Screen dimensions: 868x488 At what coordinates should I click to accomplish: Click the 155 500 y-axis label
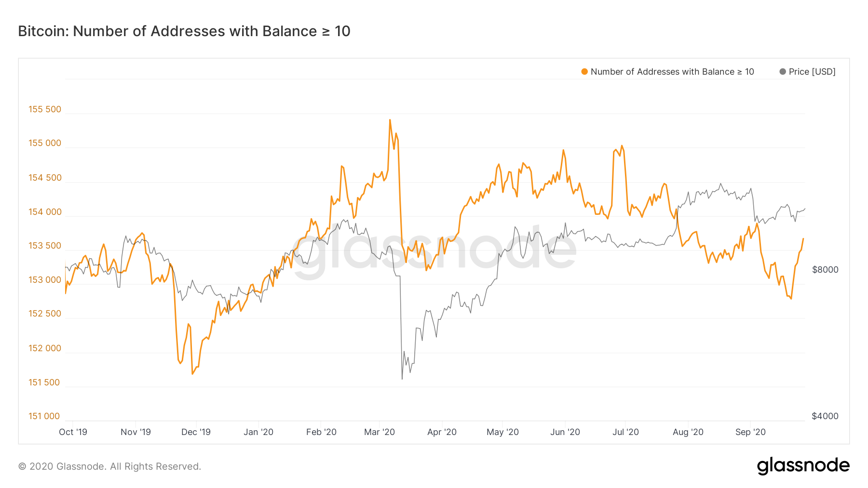(x=45, y=109)
